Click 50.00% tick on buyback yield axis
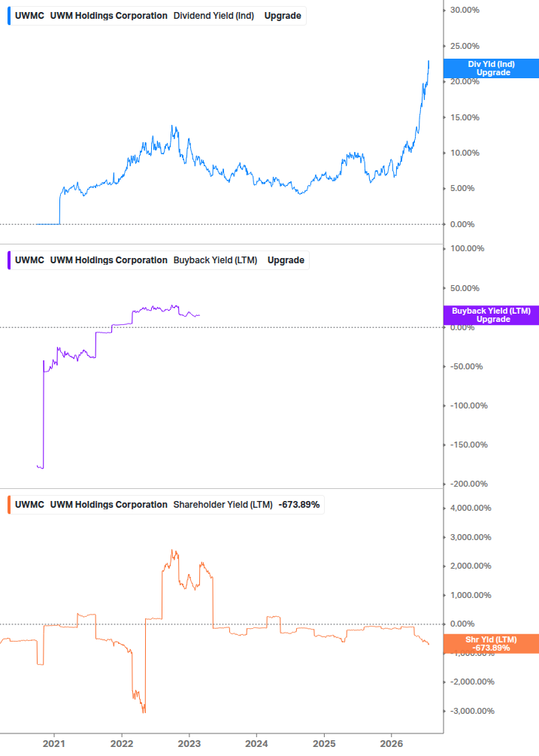 point(465,288)
